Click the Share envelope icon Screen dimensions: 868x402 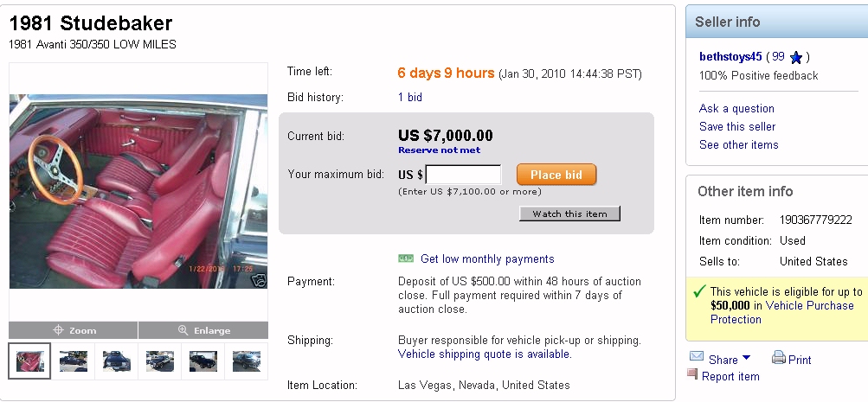(697, 357)
